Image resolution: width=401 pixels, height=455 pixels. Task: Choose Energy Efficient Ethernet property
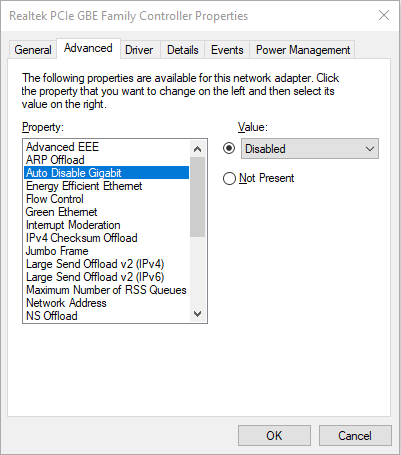coord(107,186)
